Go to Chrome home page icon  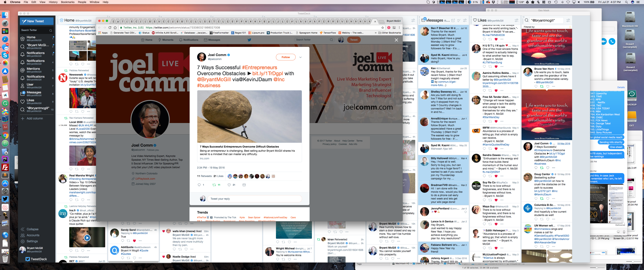click(115, 28)
